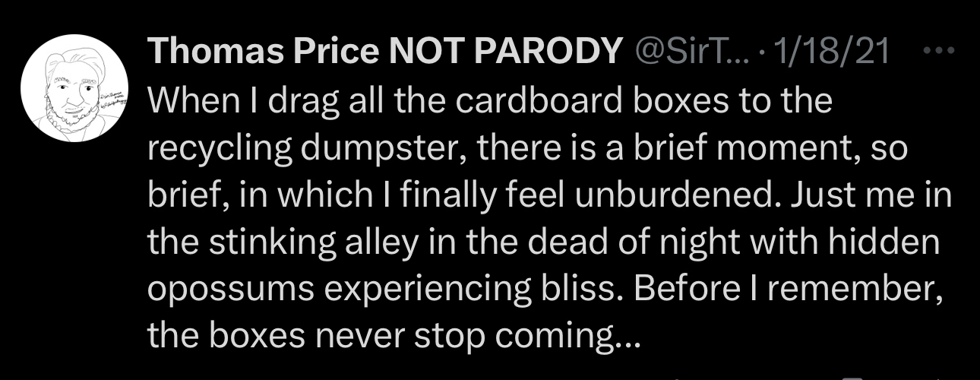Click the tweet's last line "the boxes never stop coming..."
The width and height of the screenshot is (980, 380).
point(394,335)
